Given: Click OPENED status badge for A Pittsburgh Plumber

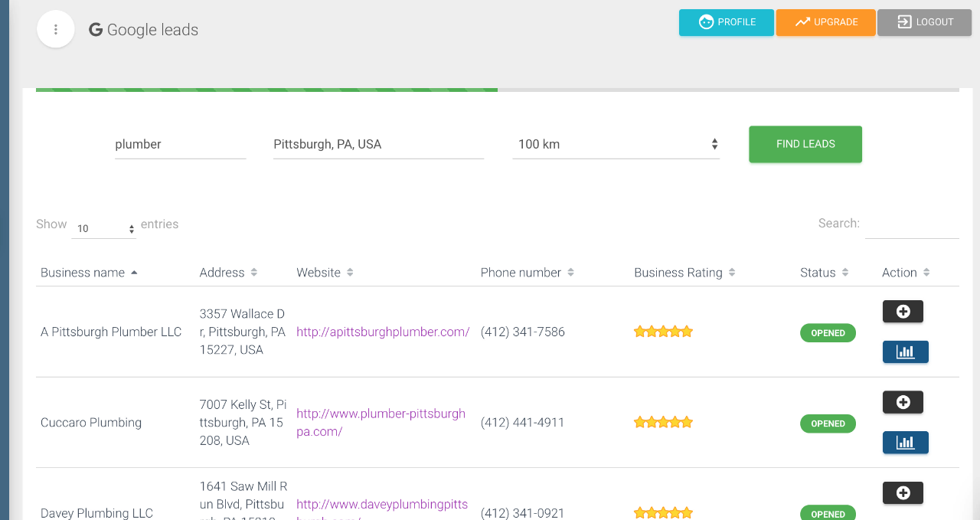Looking at the screenshot, I should 828,333.
